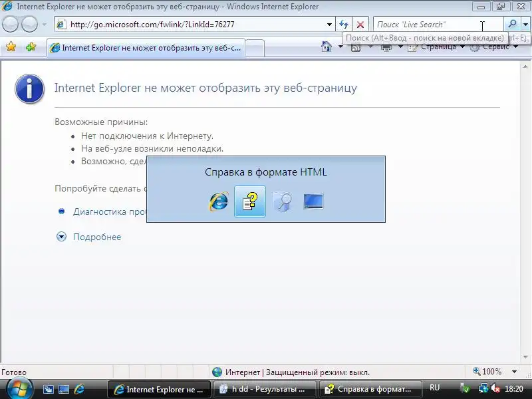532x399 pixels.
Task: Click inside the Live Search box
Action: click(438, 25)
